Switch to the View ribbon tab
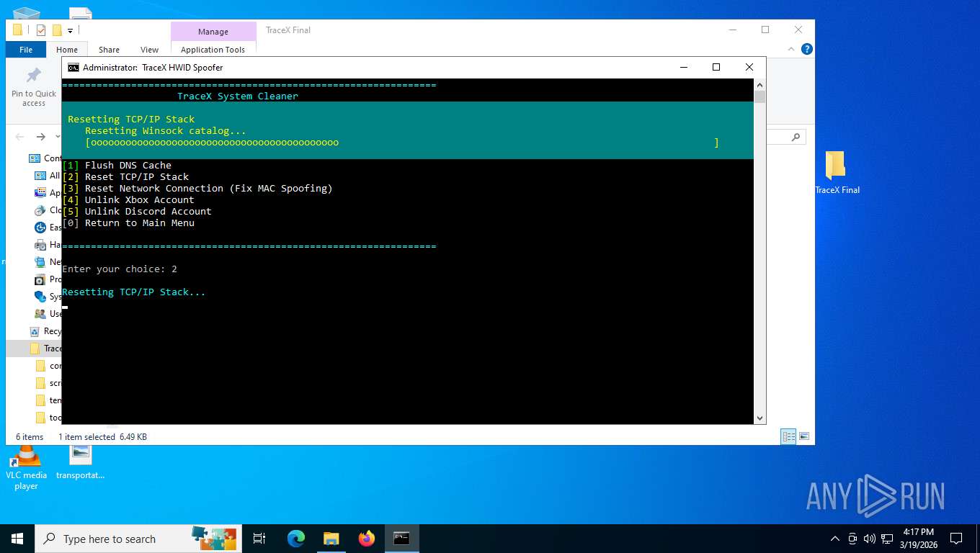980x553 pixels. [149, 50]
